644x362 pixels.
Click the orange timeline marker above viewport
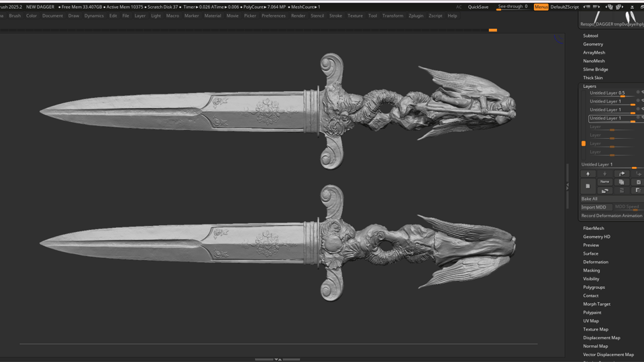tap(493, 30)
